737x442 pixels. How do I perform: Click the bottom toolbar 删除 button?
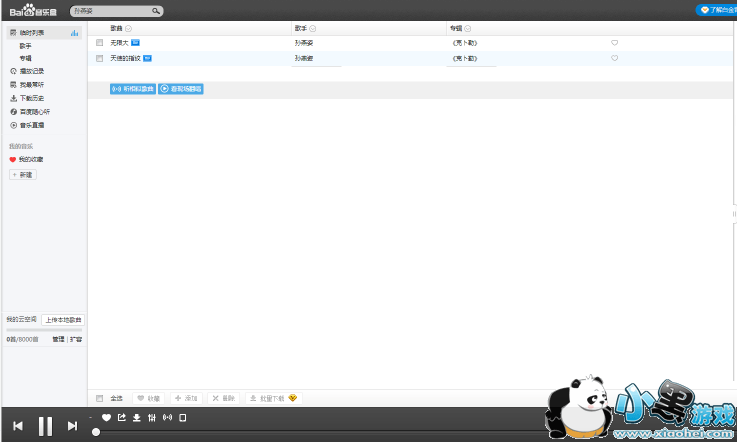(x=224, y=398)
